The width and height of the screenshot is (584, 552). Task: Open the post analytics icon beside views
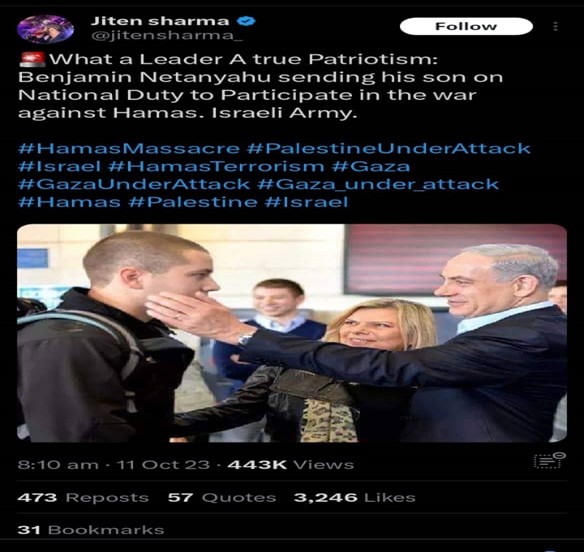pyautogui.click(x=549, y=460)
